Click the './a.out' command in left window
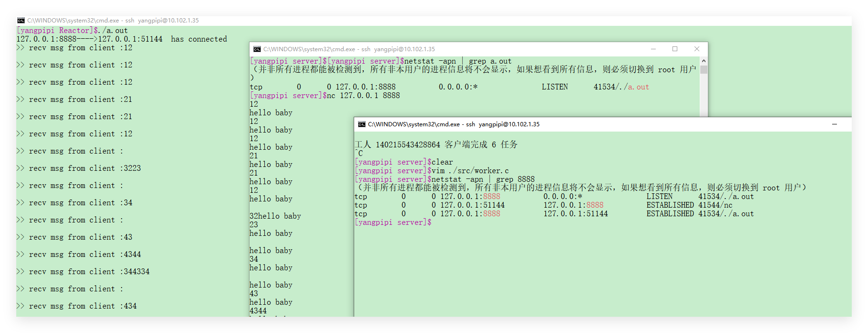Image resolution: width=868 pixels, height=333 pixels. (113, 31)
